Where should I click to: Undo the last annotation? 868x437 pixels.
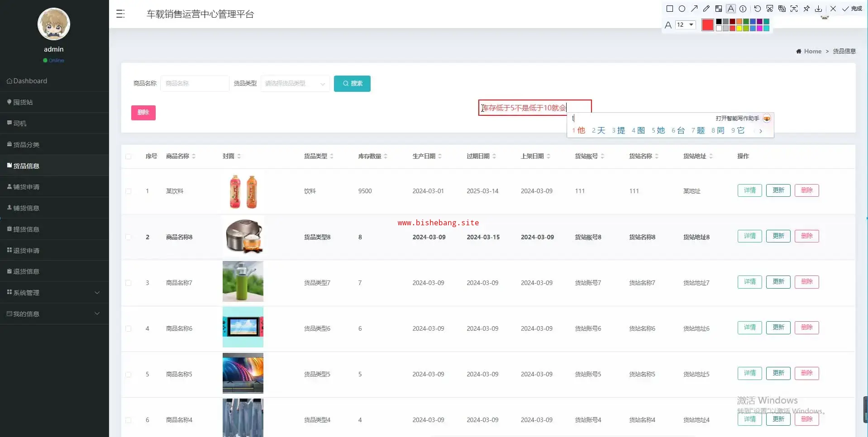(757, 9)
